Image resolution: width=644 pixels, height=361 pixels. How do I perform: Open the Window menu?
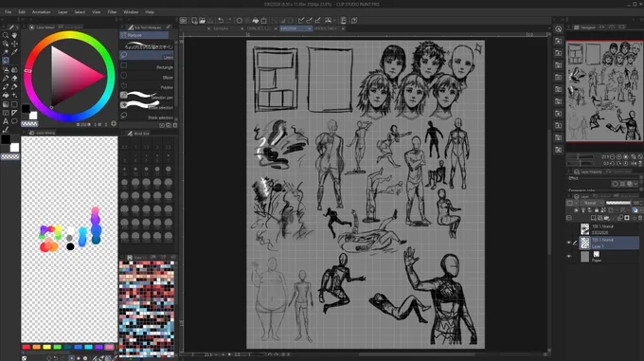(x=131, y=12)
